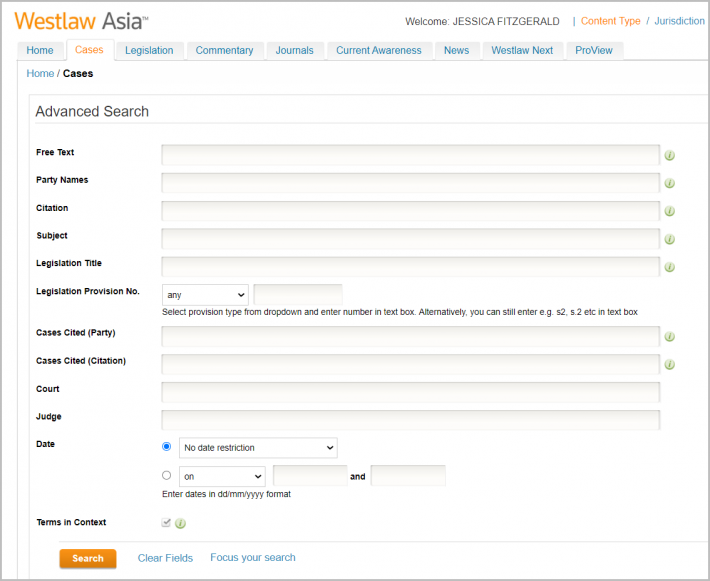The image size is (710, 581).
Task: Click into the Cases Cited (Citation) field
Action: click(411, 365)
